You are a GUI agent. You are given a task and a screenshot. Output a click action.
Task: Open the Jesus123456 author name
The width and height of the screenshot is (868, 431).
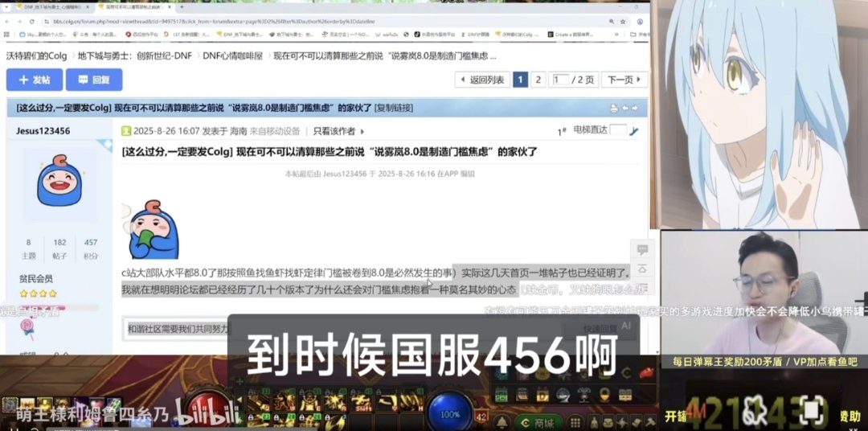click(x=43, y=131)
